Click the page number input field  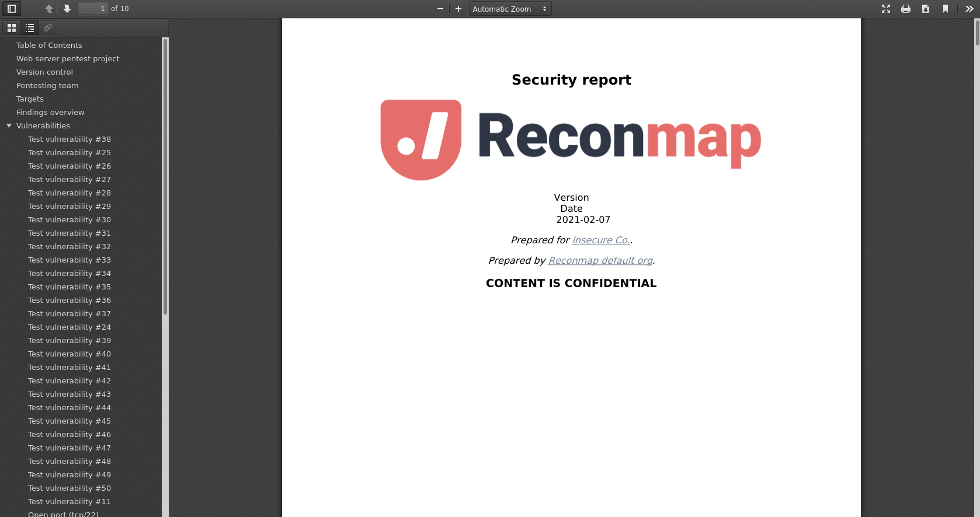93,9
